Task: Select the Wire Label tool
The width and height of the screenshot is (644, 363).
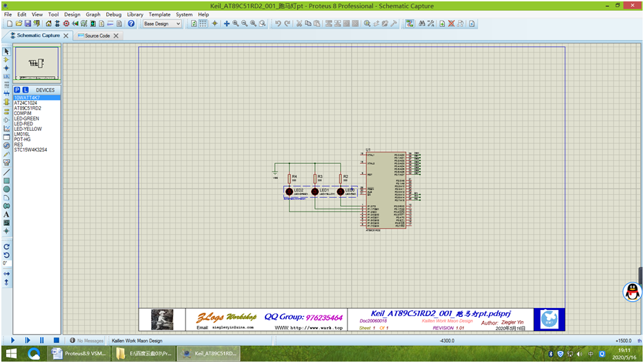Action: click(7, 76)
